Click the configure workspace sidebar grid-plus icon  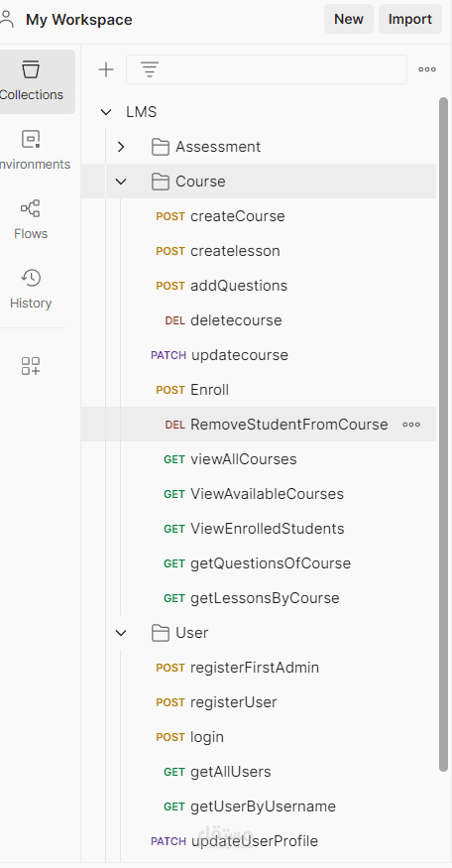coord(31,366)
